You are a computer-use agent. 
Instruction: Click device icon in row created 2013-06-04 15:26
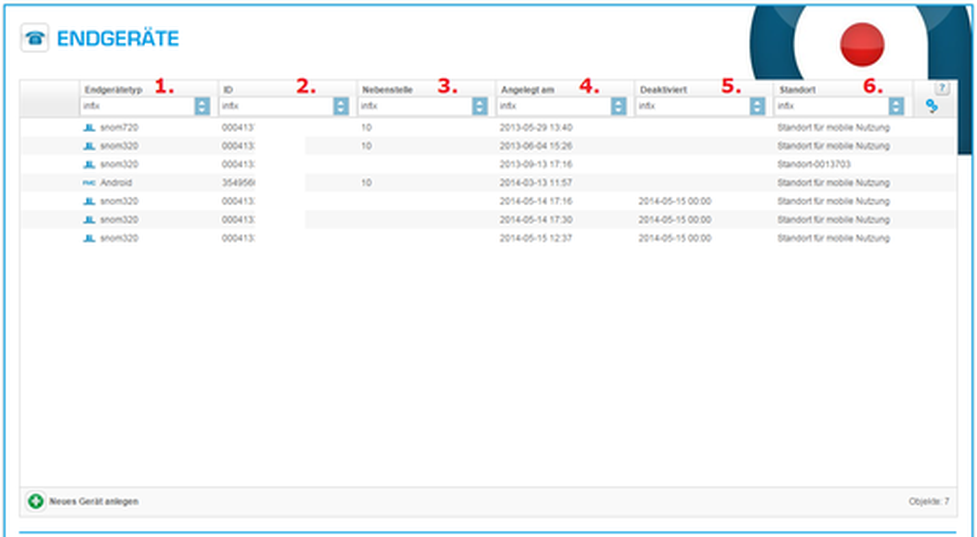pos(89,146)
